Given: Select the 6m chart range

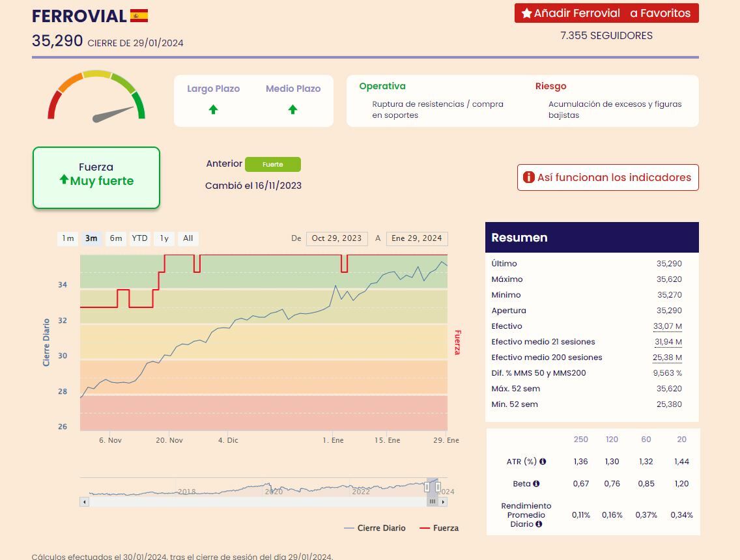Looking at the screenshot, I should (116, 238).
